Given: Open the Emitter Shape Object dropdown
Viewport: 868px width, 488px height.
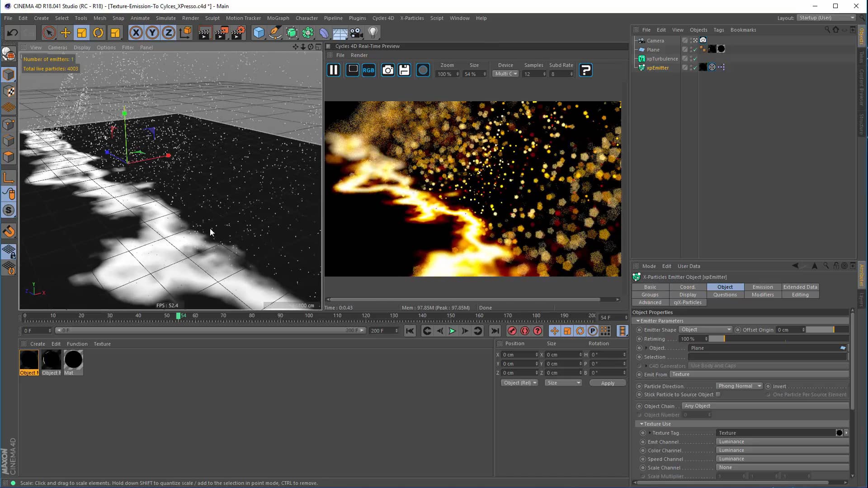Looking at the screenshot, I should click(705, 330).
